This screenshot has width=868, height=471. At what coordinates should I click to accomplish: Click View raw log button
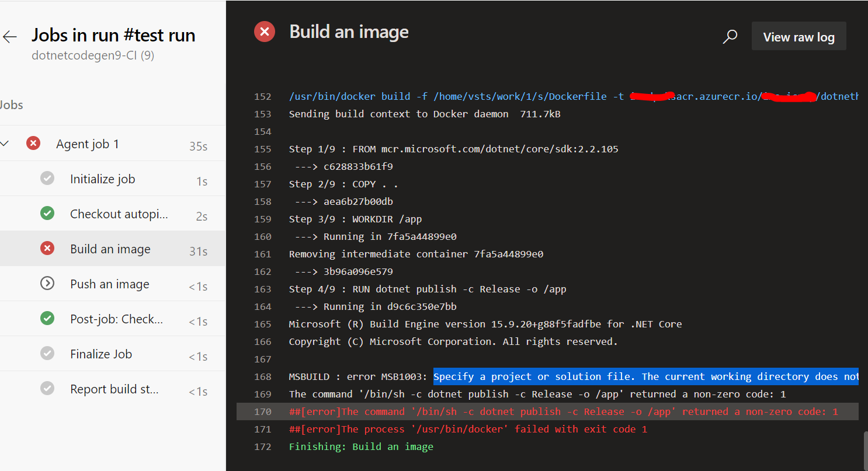pyautogui.click(x=798, y=37)
